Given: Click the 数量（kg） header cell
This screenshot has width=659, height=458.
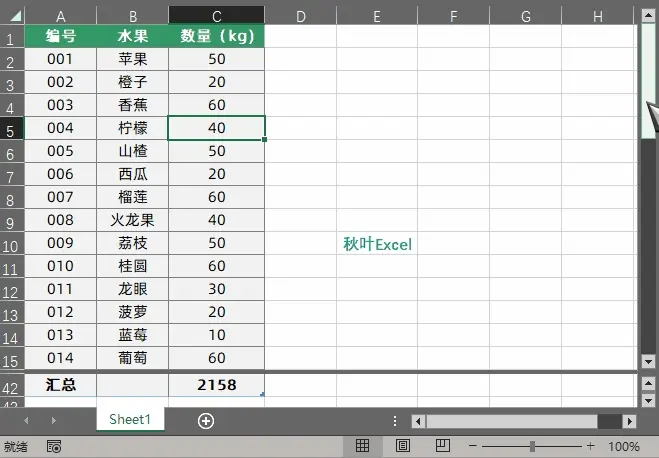Looking at the screenshot, I should coord(216,36).
